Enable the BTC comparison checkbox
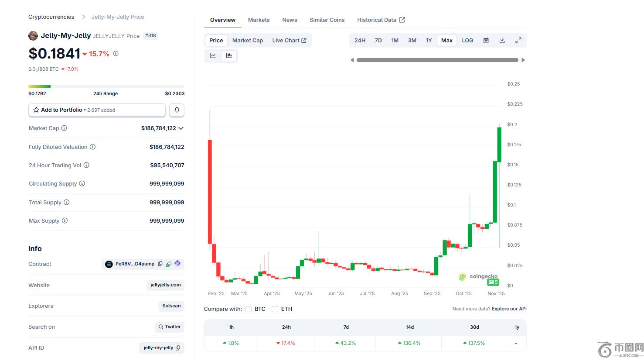This screenshot has width=644, height=358. click(x=249, y=309)
